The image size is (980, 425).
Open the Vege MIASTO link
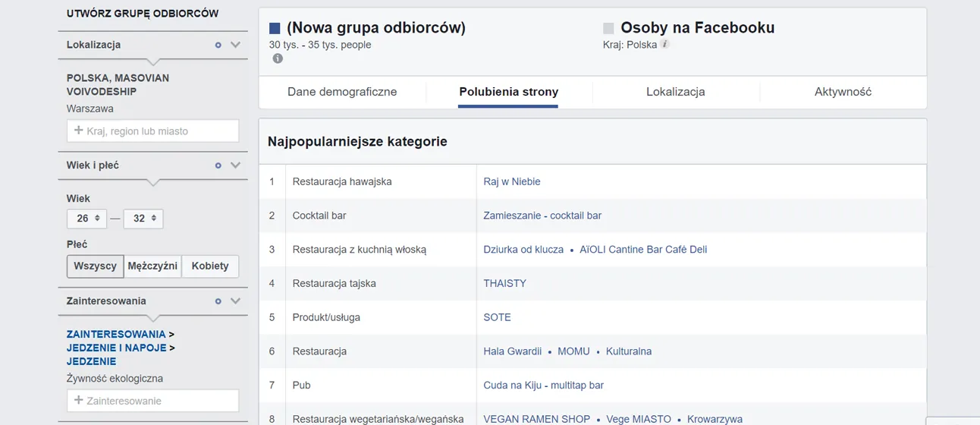click(x=639, y=419)
